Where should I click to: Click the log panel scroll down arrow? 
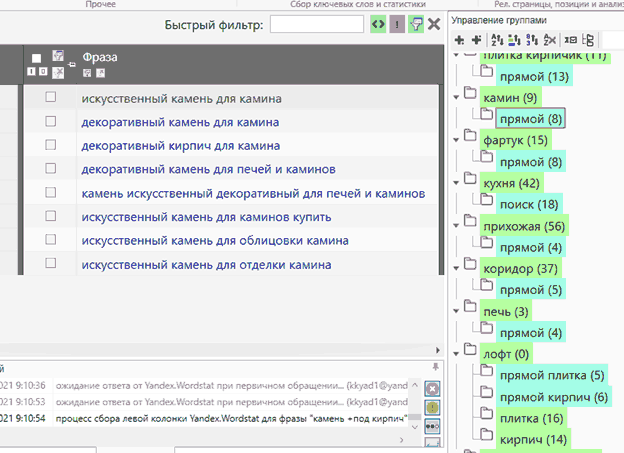coord(415,427)
